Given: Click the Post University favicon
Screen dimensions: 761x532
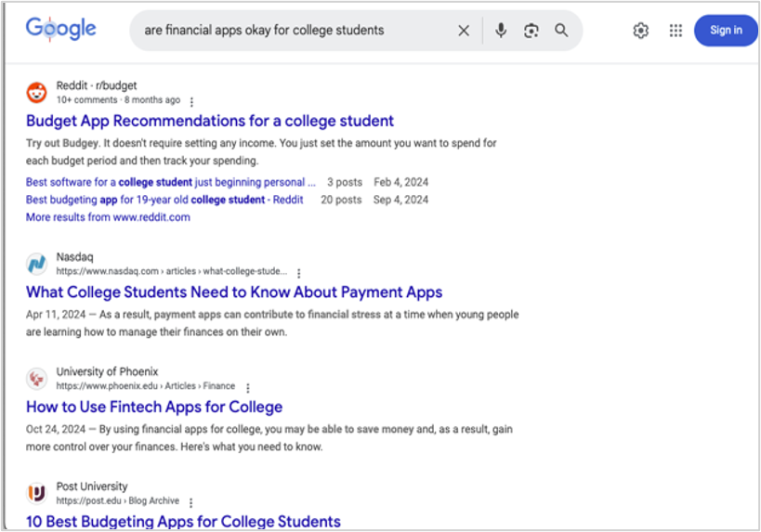Looking at the screenshot, I should point(37,493).
